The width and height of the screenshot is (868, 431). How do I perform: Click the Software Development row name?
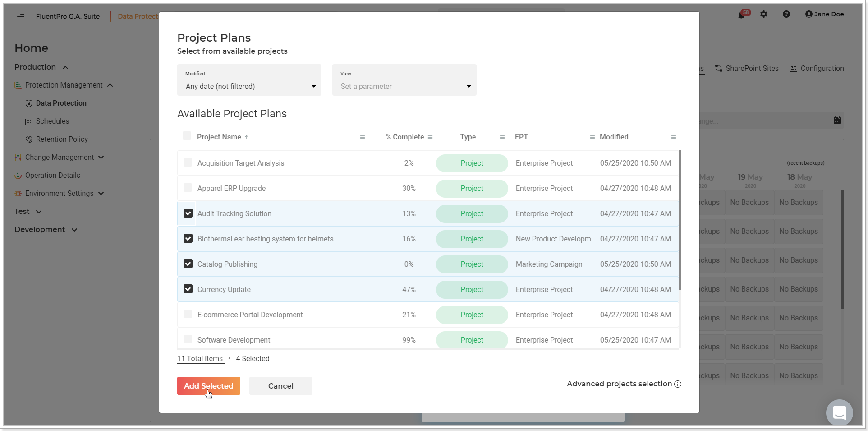[x=234, y=340]
